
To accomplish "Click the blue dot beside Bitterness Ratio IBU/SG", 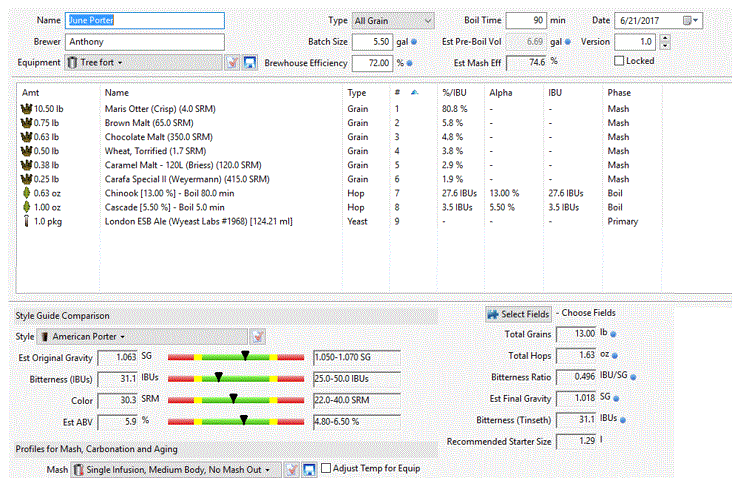I will [633, 377].
